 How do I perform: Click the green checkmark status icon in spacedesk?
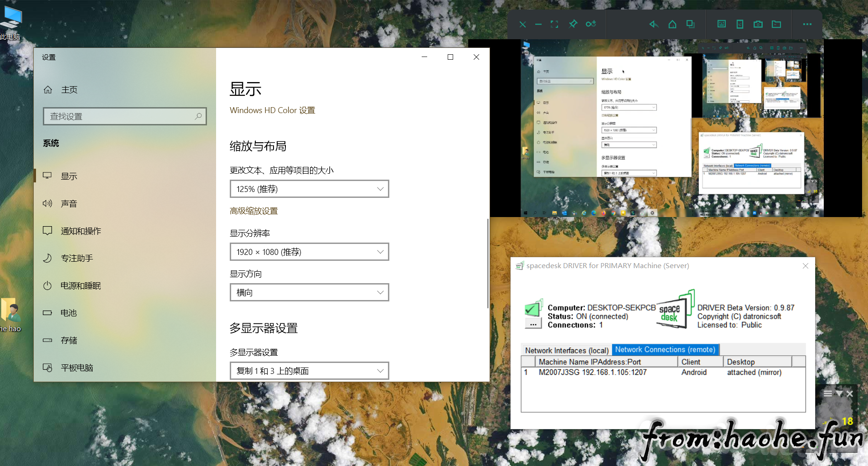click(533, 308)
